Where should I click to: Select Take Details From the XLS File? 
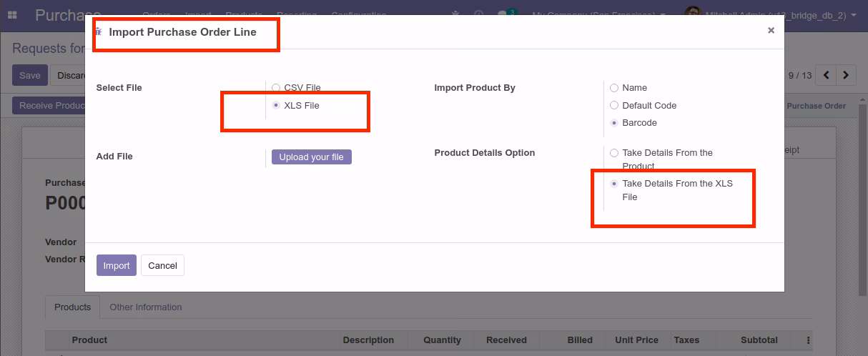[614, 184]
